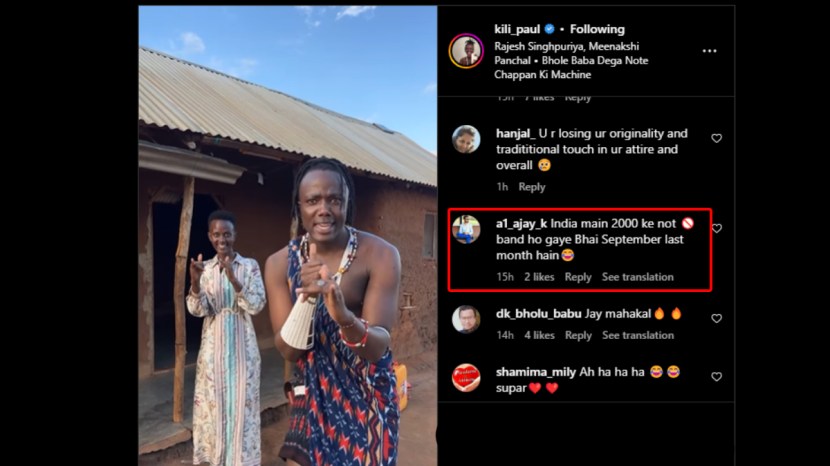
Task: View the 2 likes on a1_ajay_k's comment
Action: (539, 277)
